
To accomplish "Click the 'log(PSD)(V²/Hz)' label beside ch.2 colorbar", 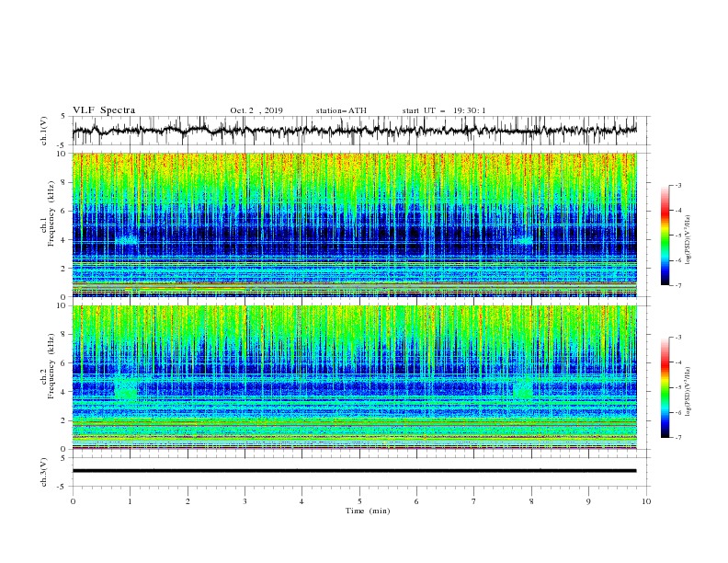I will point(688,392).
